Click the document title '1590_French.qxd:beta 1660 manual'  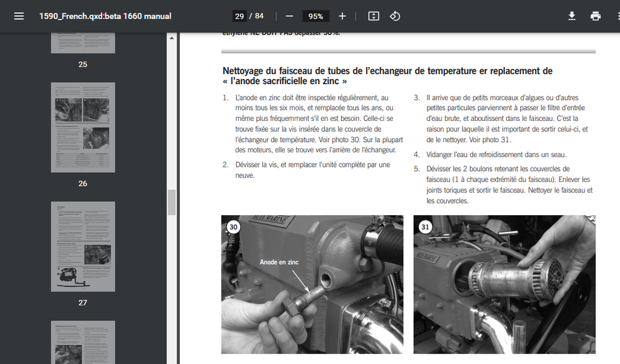(105, 16)
